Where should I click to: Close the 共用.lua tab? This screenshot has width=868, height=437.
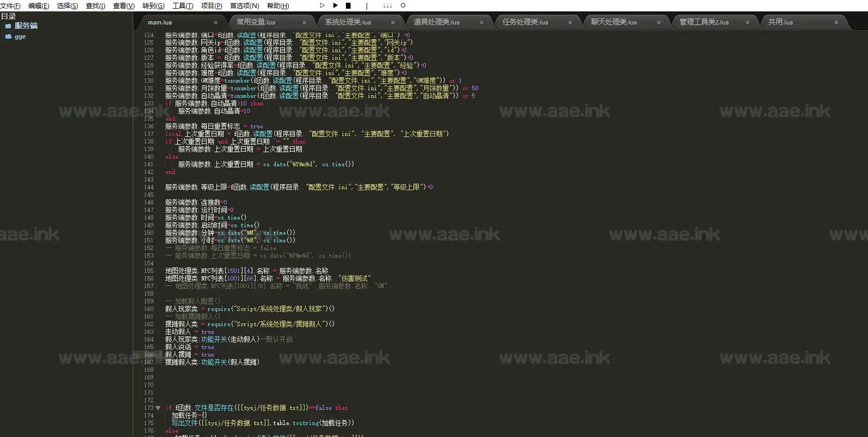pyautogui.click(x=836, y=22)
